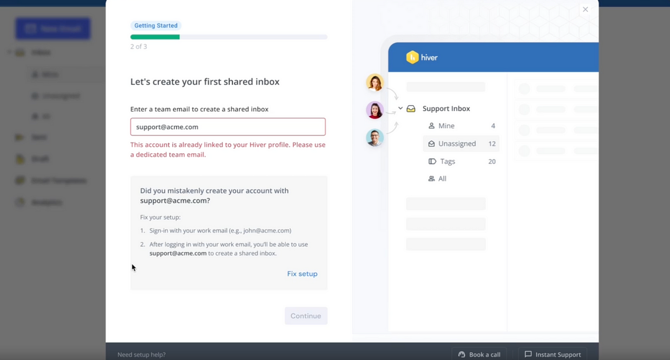Click the 'Fix your setup:' label
670x360 pixels.
(x=160, y=217)
